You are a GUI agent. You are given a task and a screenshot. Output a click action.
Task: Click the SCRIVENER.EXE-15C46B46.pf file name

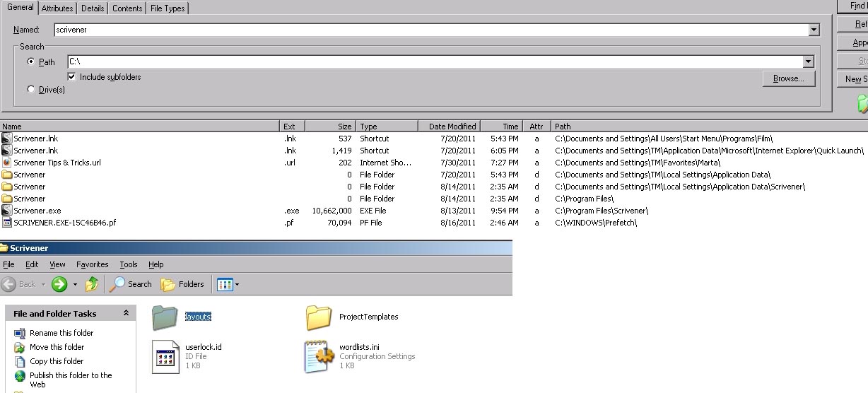coord(65,223)
